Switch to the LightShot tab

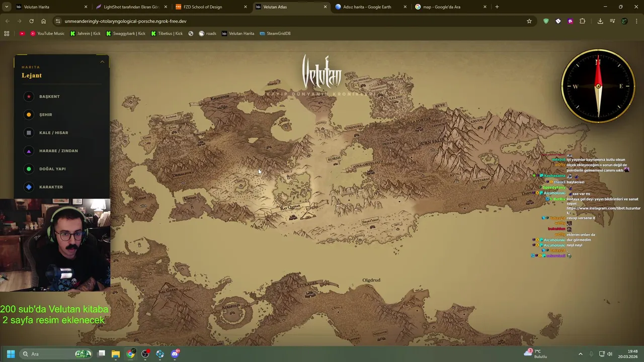(x=132, y=7)
